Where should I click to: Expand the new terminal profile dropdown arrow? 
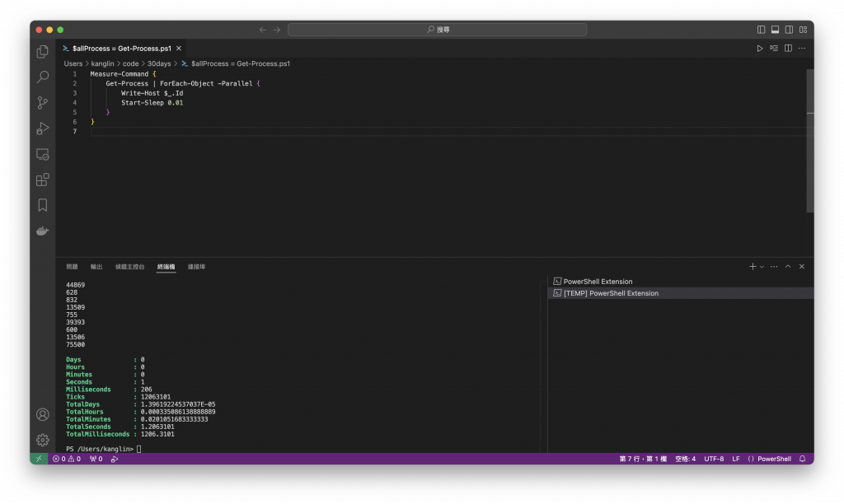pyautogui.click(x=762, y=267)
